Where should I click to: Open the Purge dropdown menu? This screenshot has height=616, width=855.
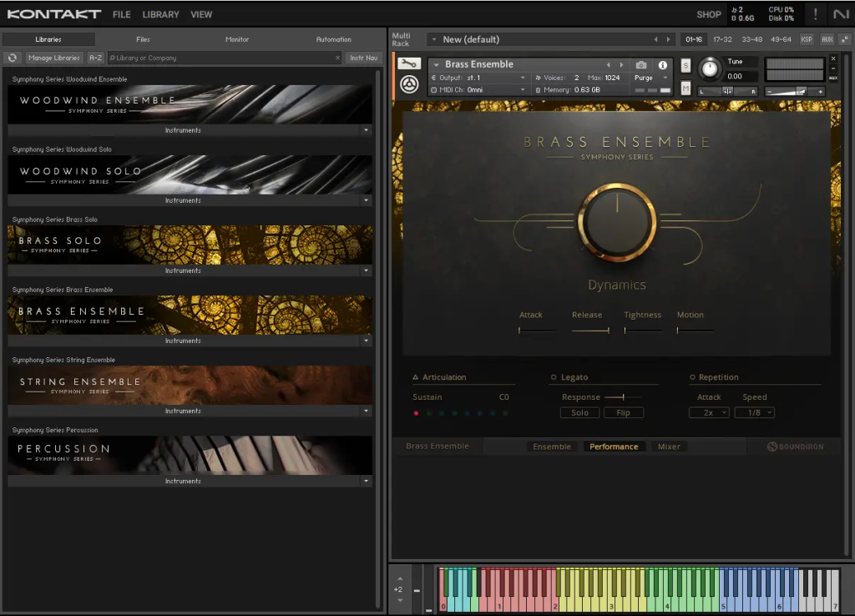point(651,78)
